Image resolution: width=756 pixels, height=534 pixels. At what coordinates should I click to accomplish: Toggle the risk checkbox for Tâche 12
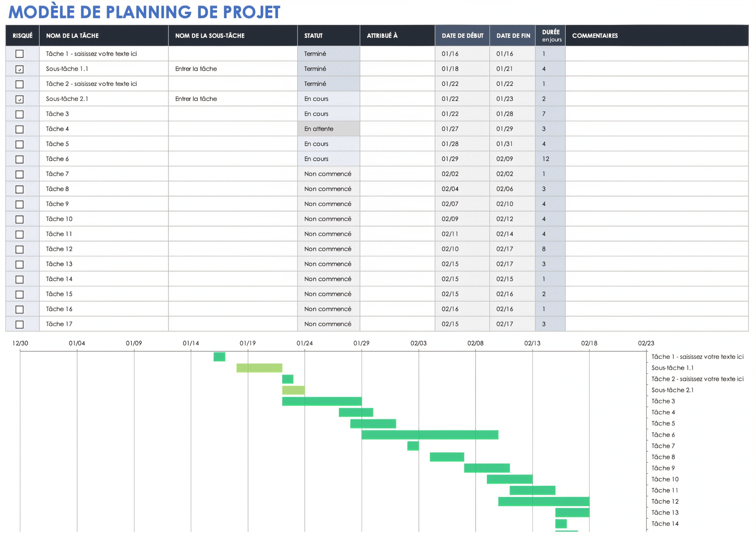pyautogui.click(x=19, y=249)
